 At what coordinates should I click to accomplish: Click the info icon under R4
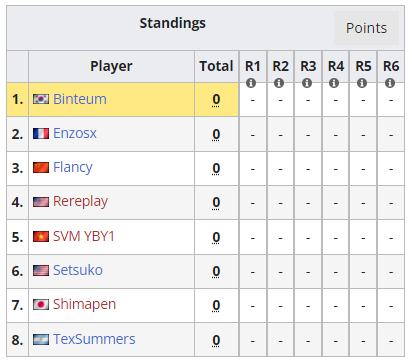tap(334, 83)
